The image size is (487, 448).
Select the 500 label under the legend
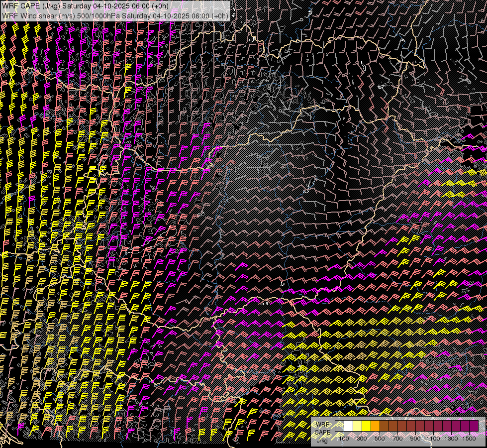tap(380, 439)
